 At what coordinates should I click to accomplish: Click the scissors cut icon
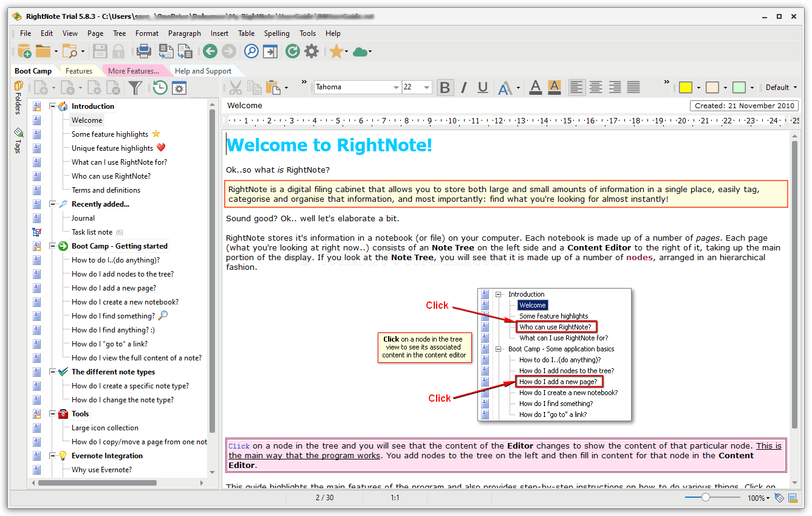236,88
